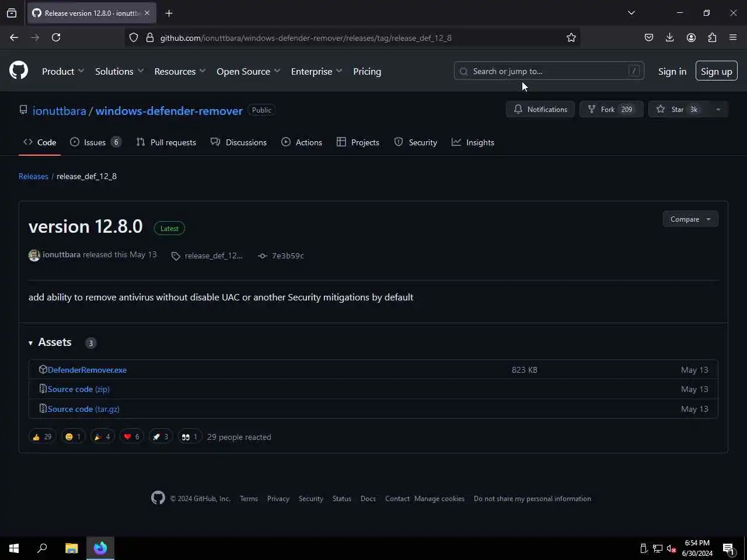Bookmark this page with the star icon

point(571,37)
